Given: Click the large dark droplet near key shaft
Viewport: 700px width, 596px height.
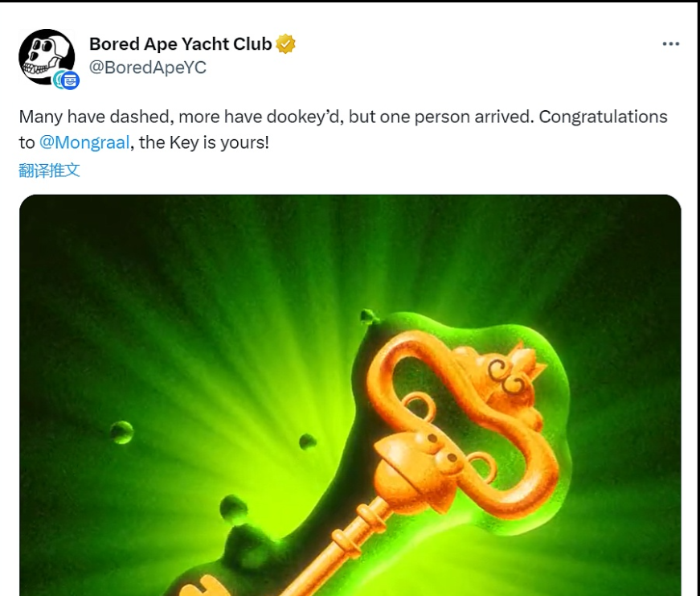Looking at the screenshot, I should (234, 509).
